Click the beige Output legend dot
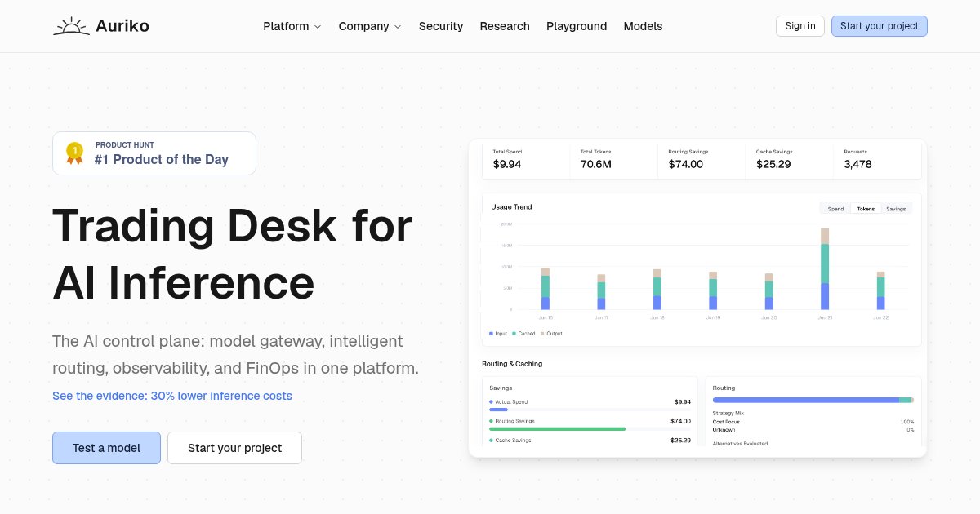Image resolution: width=980 pixels, height=514 pixels. click(542, 334)
